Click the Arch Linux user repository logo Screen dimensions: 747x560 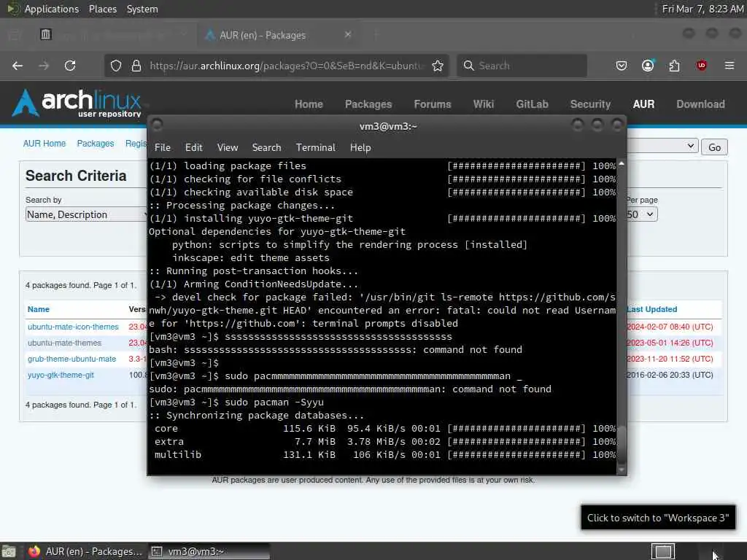coord(76,103)
